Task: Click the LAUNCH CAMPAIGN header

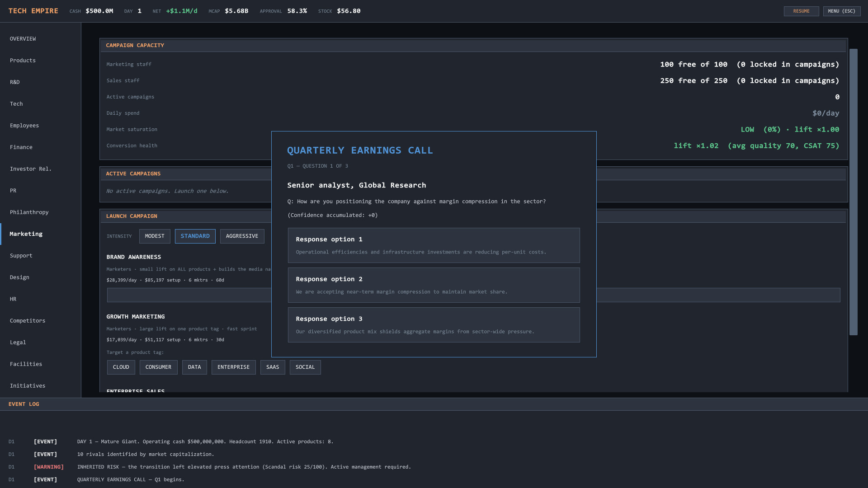Action: tap(132, 216)
